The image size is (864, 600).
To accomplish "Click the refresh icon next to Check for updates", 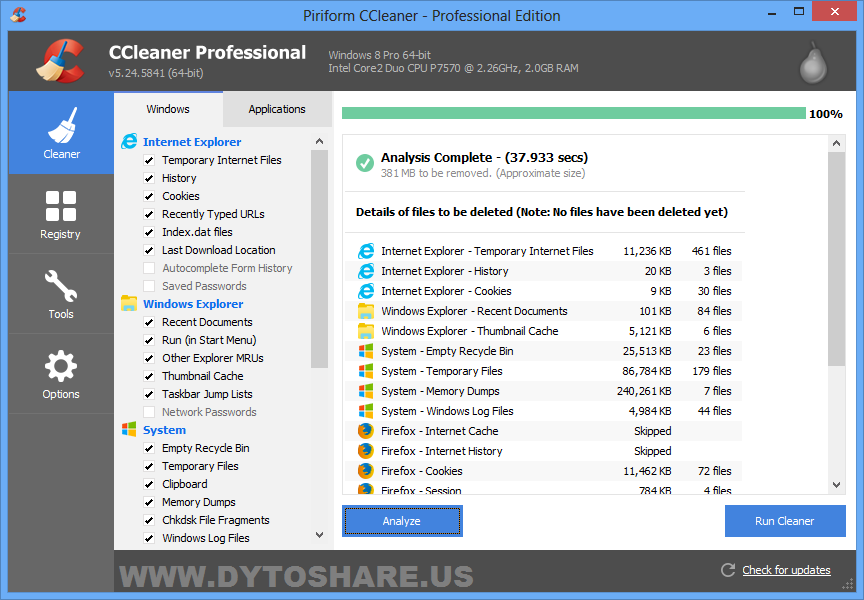I will (x=728, y=570).
